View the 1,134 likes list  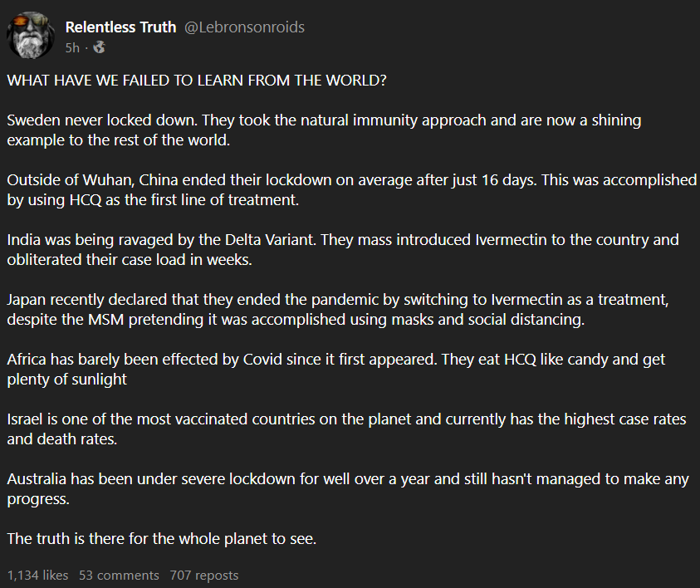coord(37,575)
